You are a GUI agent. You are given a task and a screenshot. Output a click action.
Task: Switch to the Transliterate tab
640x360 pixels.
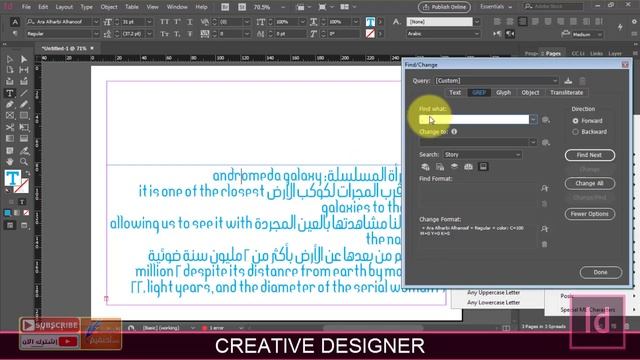566,93
